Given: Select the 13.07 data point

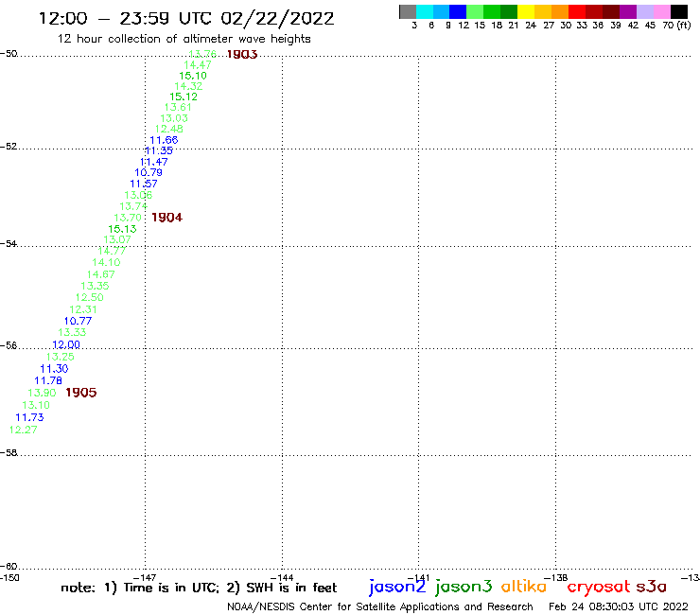Looking at the screenshot, I should [117, 239].
